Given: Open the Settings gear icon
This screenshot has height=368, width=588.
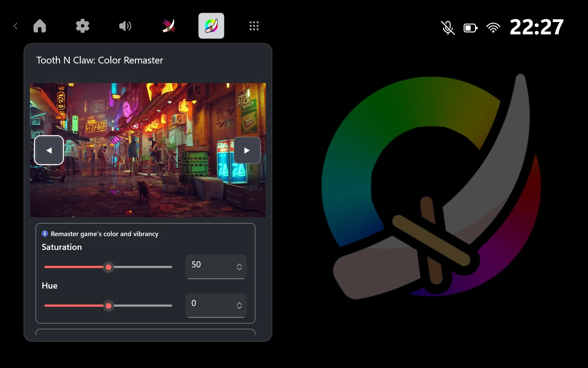Looking at the screenshot, I should point(83,26).
